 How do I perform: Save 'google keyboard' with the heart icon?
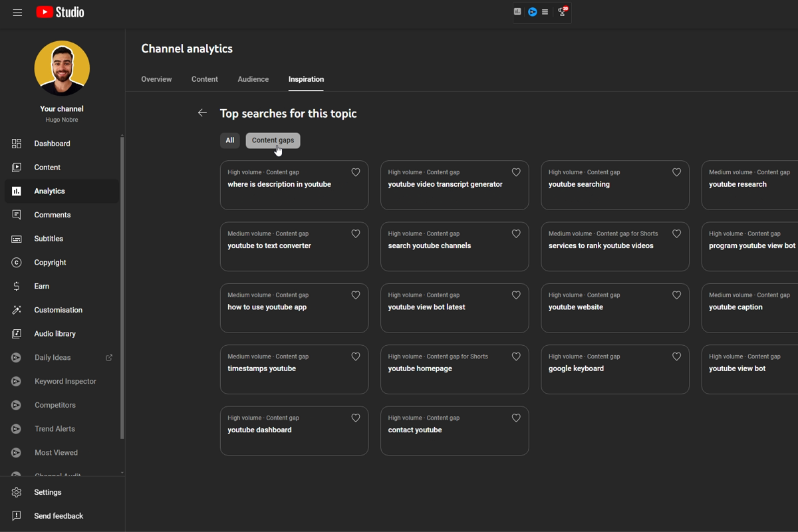tap(676, 356)
